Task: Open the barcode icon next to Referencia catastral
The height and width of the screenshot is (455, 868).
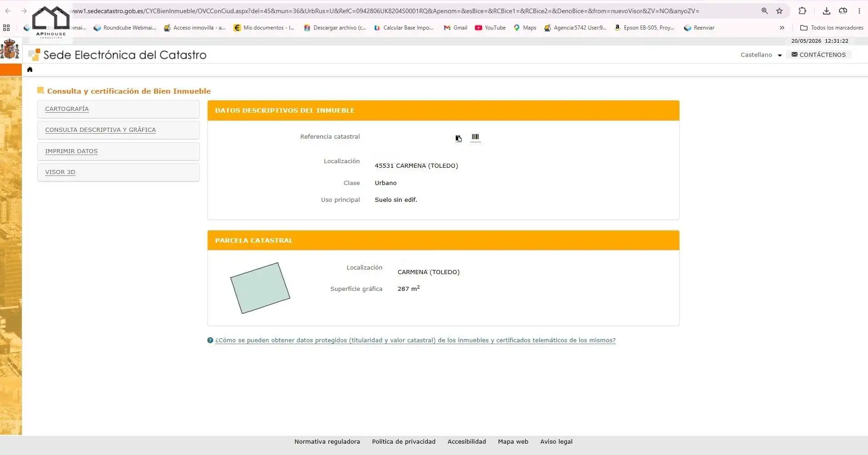Action: coord(475,137)
